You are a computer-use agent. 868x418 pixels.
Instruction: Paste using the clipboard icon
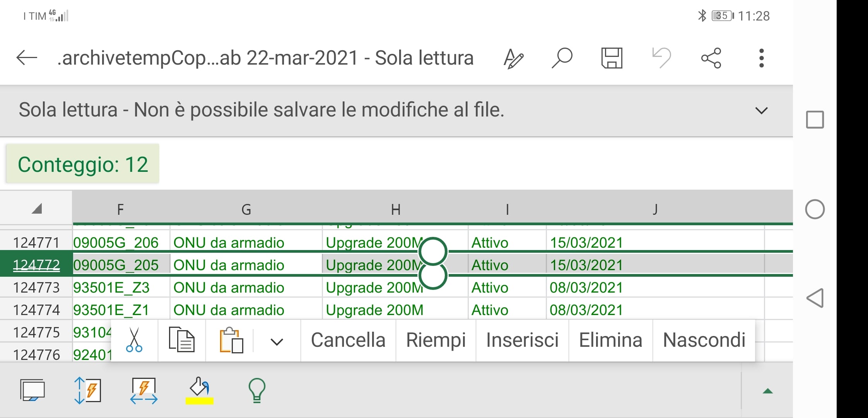[x=231, y=341]
